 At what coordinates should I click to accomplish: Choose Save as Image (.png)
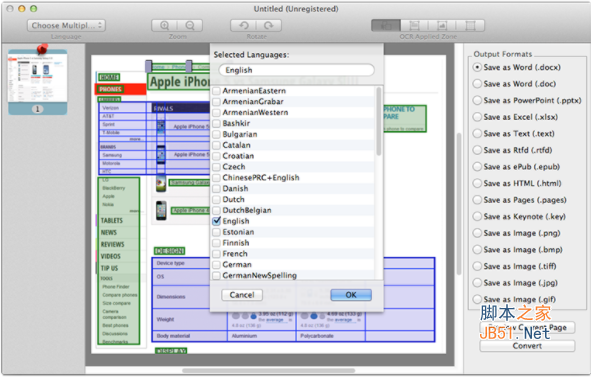(x=477, y=233)
